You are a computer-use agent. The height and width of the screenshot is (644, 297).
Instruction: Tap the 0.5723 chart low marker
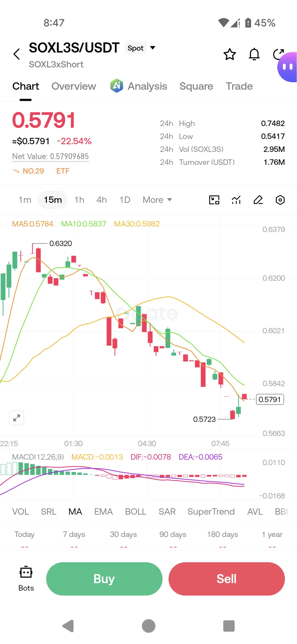(x=204, y=419)
